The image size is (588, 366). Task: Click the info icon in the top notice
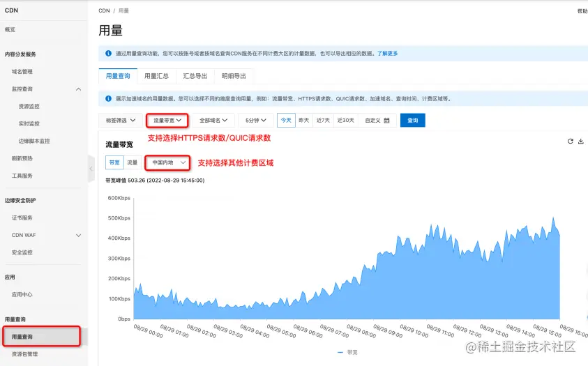click(x=108, y=54)
